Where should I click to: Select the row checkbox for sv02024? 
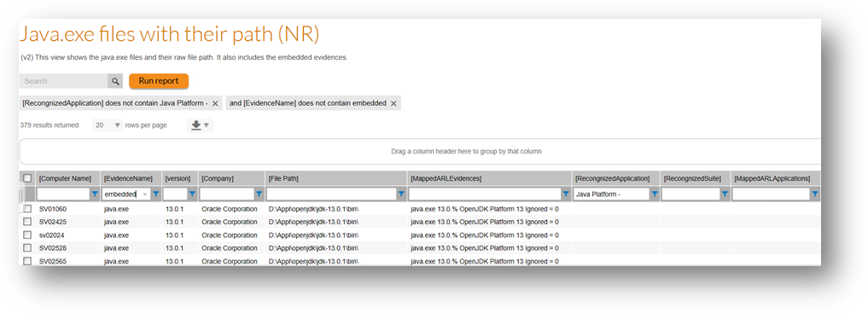coord(27,235)
